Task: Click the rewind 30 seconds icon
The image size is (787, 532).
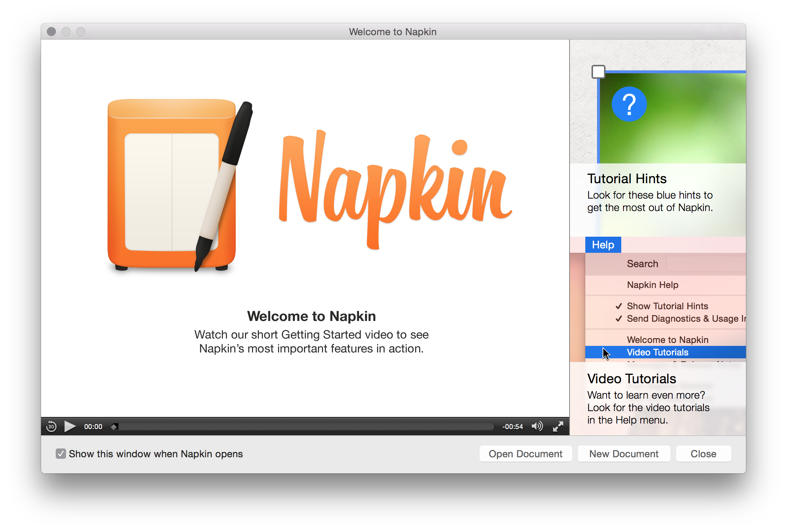Action: point(51,426)
